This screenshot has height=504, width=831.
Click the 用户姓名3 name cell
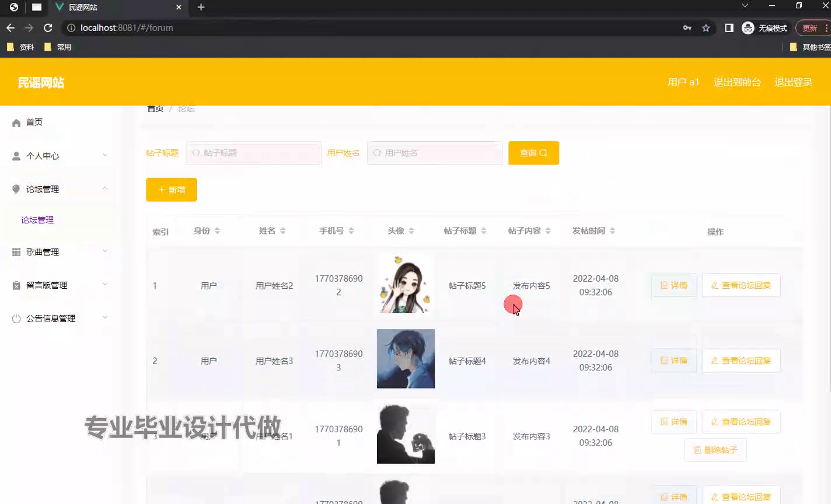point(274,361)
